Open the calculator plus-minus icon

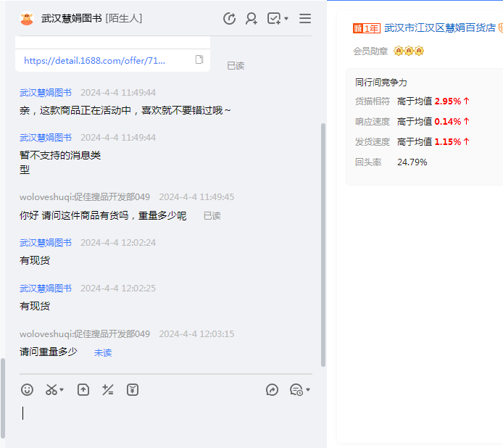pyautogui.click(x=108, y=390)
